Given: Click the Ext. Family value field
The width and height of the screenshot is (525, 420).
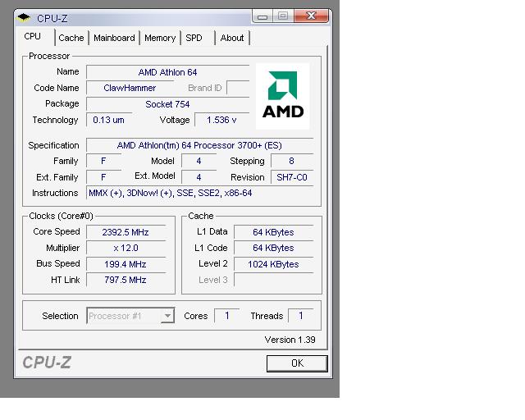Looking at the screenshot, I should point(103,177).
